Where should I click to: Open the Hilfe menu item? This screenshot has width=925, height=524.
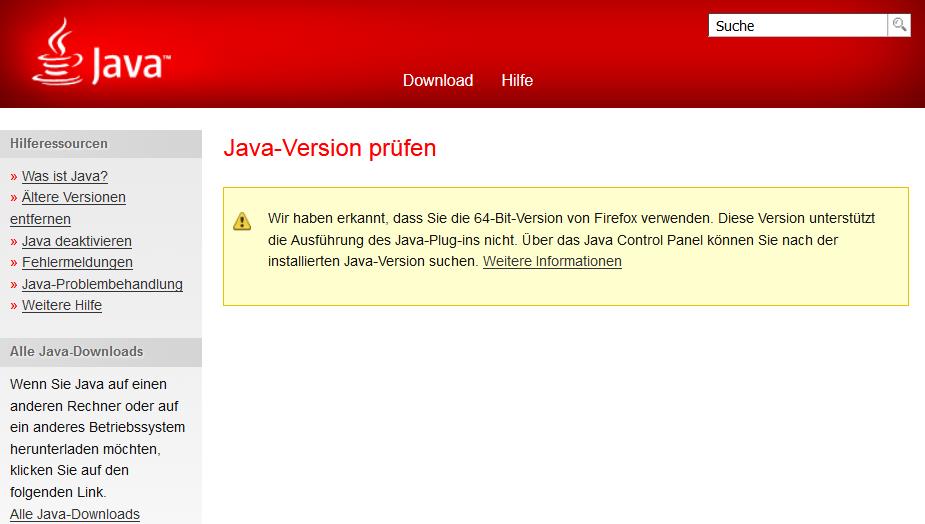pyautogui.click(x=517, y=80)
